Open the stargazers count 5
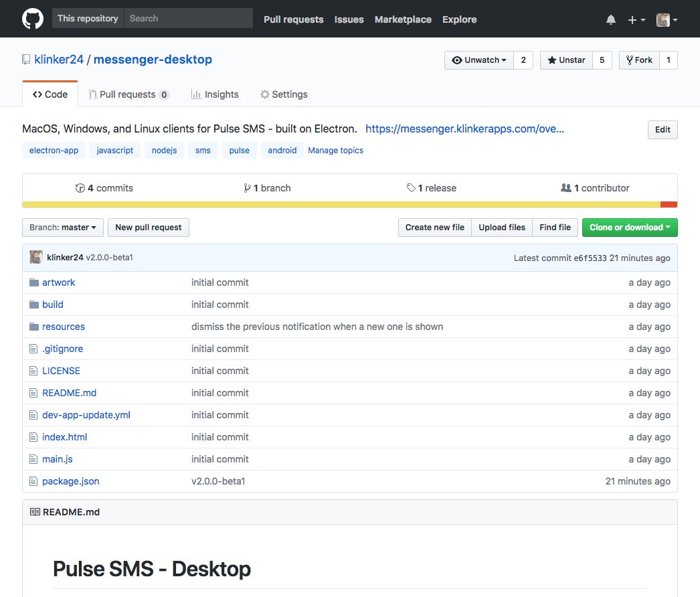 pyautogui.click(x=602, y=60)
